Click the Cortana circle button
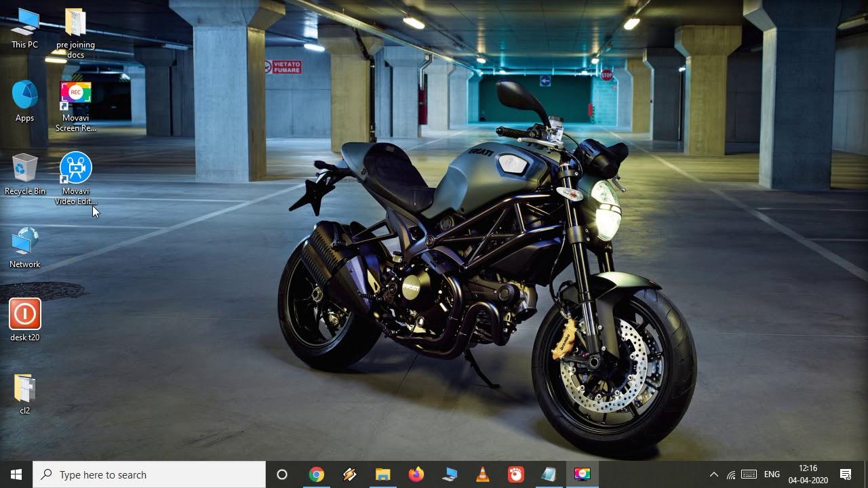 282,474
